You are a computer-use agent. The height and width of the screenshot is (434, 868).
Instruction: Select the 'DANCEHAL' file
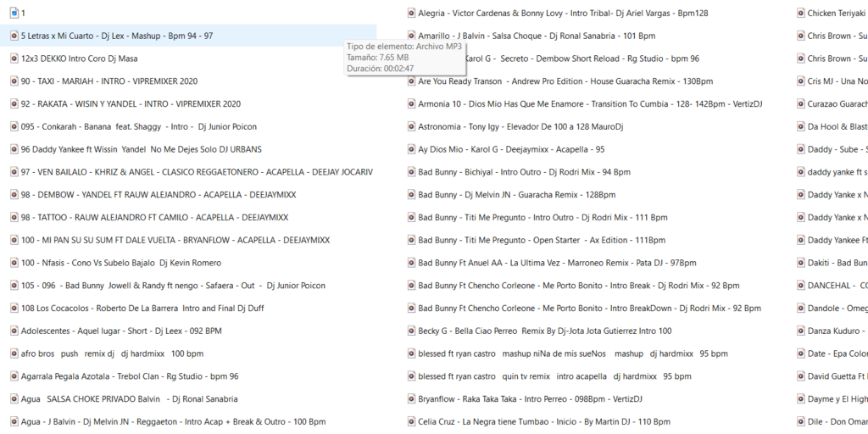837,285
